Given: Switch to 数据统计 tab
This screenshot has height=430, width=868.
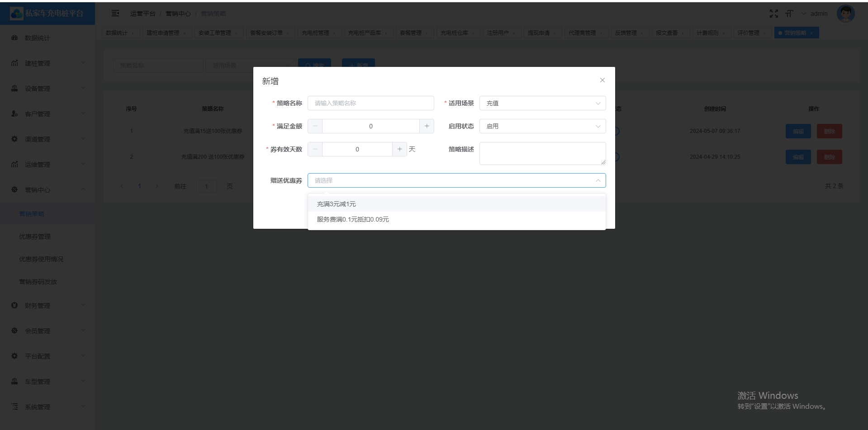Looking at the screenshot, I should 120,33.
